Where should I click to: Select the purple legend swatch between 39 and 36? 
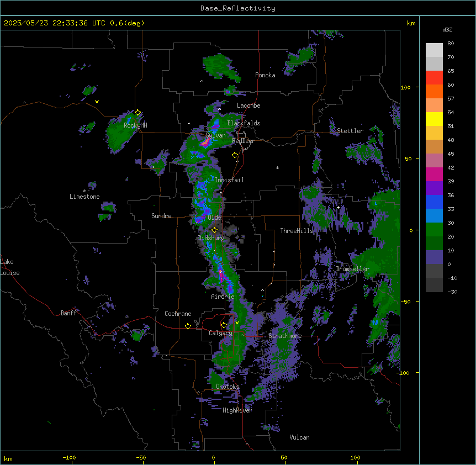434,188
